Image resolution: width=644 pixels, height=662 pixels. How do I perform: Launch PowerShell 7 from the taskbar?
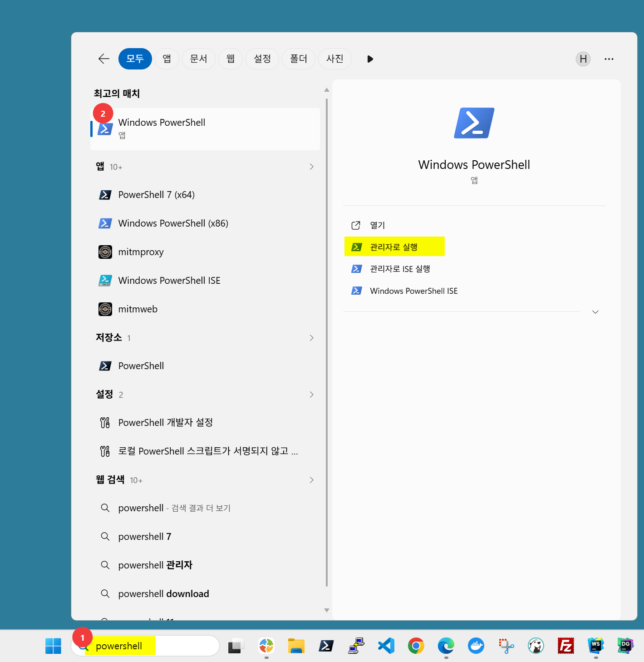(x=326, y=646)
